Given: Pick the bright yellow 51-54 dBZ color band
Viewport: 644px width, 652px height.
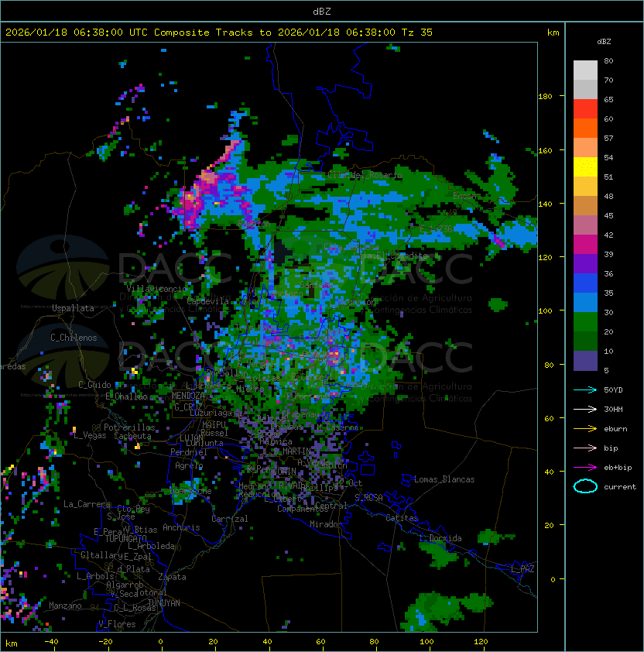Looking at the screenshot, I should (585, 166).
